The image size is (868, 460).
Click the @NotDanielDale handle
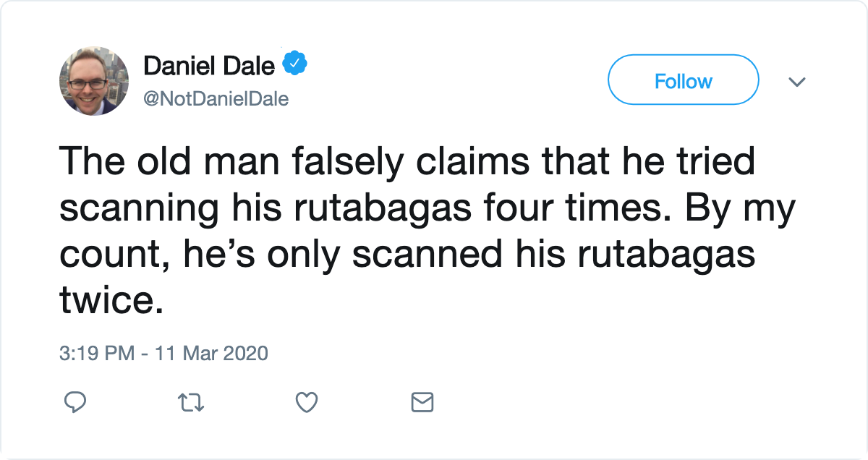[216, 98]
